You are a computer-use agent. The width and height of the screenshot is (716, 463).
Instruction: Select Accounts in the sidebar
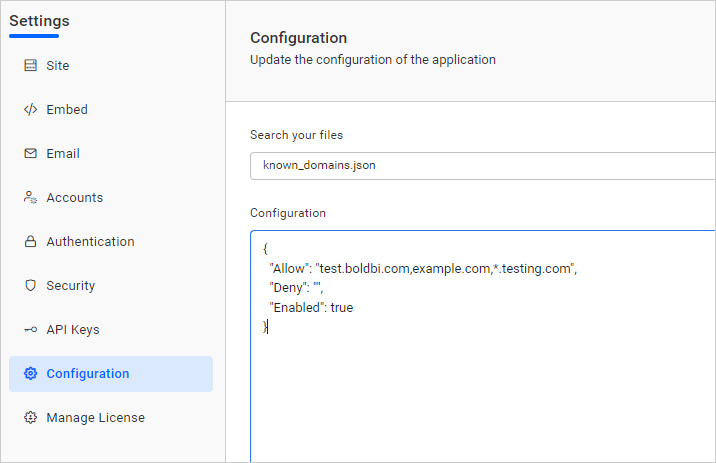tap(75, 198)
